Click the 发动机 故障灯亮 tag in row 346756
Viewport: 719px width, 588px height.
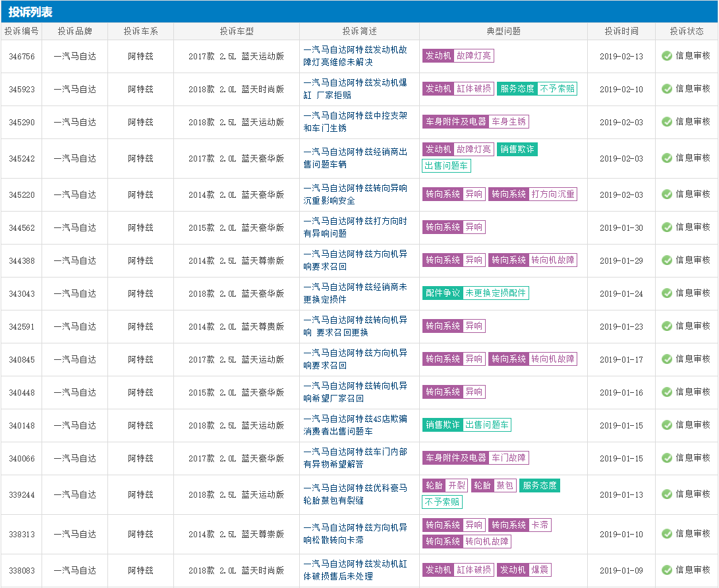458,56
